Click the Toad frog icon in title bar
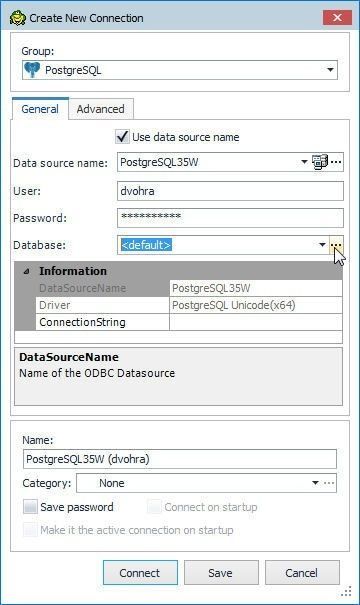360x605 pixels. tap(17, 18)
